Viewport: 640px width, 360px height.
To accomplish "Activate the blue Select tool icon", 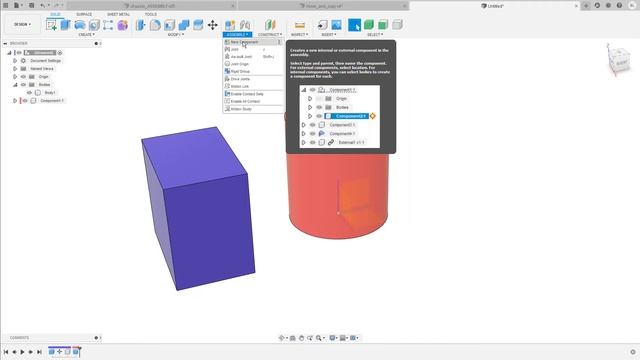I will tap(354, 25).
